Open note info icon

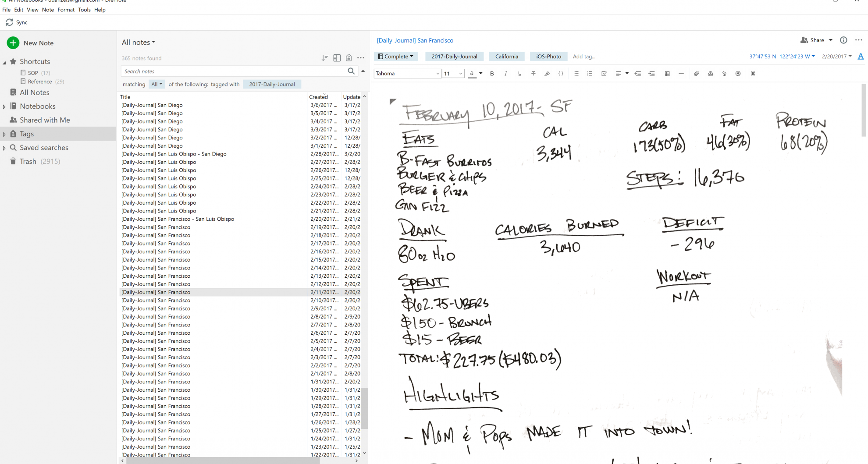click(843, 40)
